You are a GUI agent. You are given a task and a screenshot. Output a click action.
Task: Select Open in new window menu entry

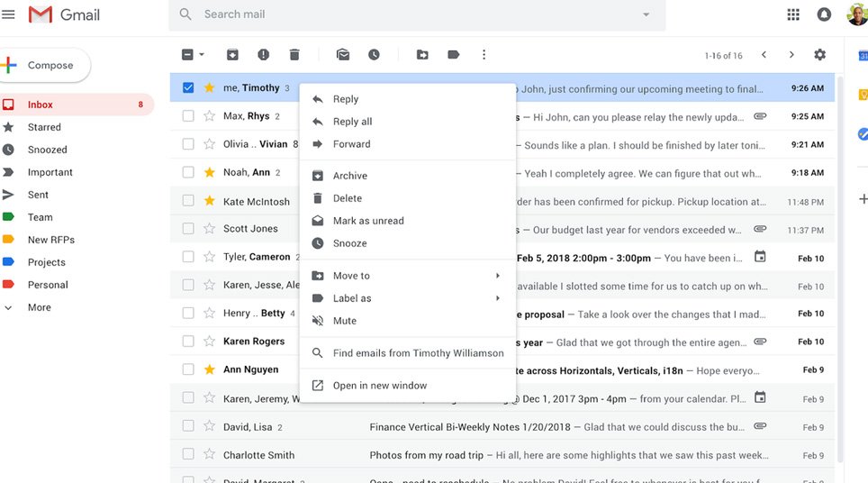coord(379,386)
